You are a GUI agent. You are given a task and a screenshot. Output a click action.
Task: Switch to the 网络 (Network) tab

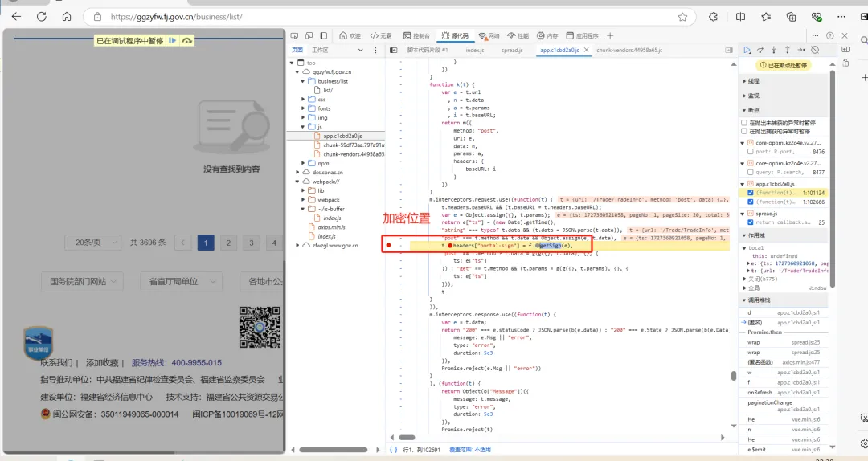coord(489,35)
